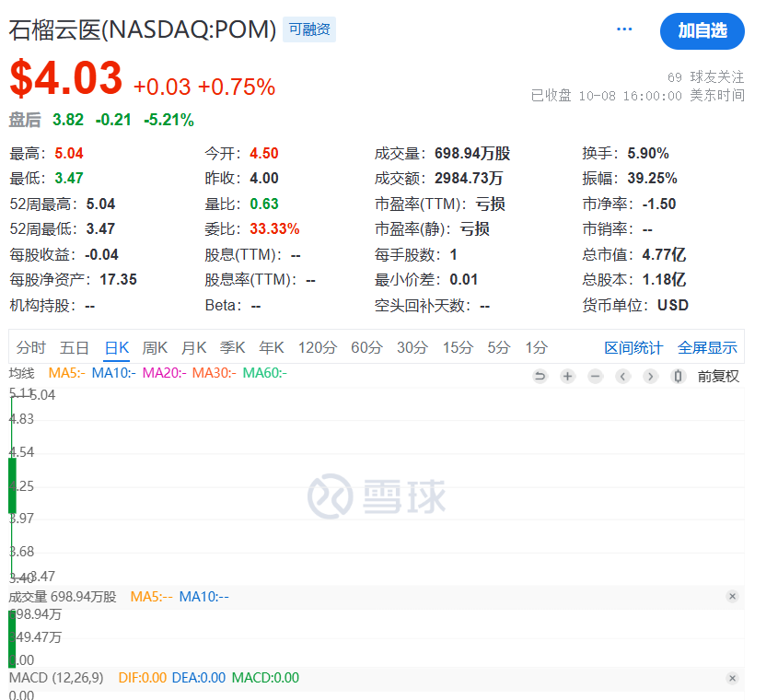Zoom in on the candlestick chart
The width and height of the screenshot is (778, 700).
567,376
